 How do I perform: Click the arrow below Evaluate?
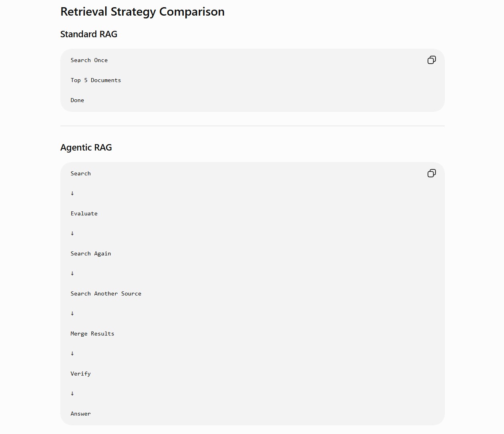click(72, 233)
